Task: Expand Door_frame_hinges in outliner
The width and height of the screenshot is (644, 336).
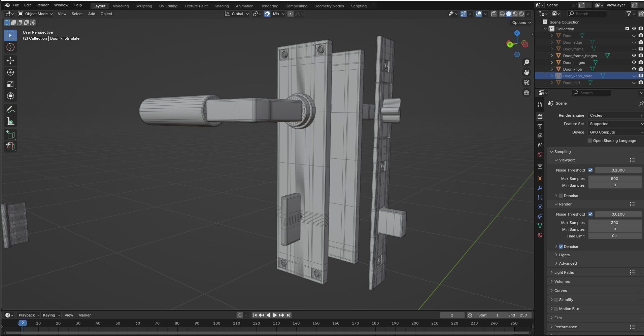Action: (x=552, y=56)
